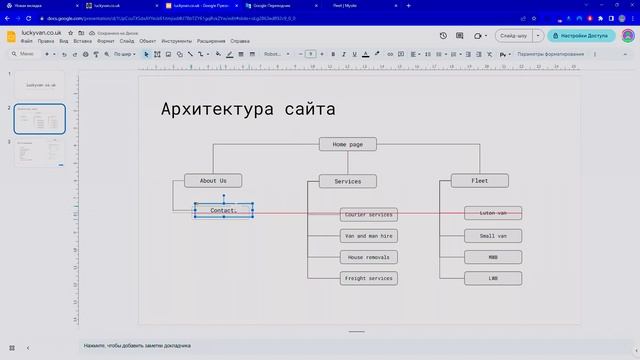Viewport: 640px width, 360px height.
Task: Click the move to folder icon
Action: (x=81, y=33)
